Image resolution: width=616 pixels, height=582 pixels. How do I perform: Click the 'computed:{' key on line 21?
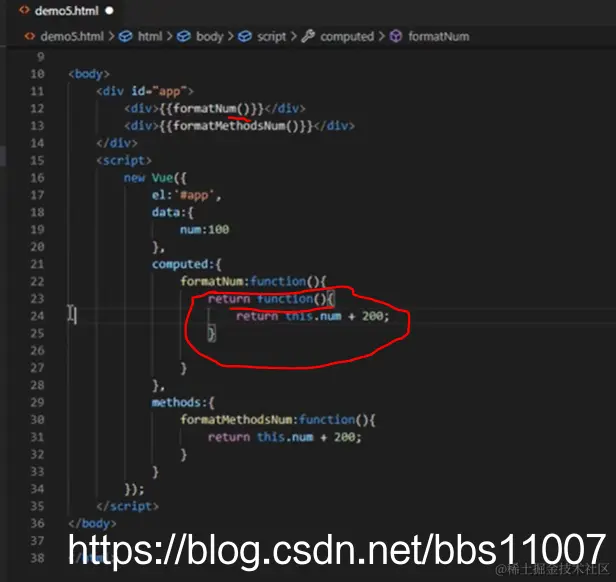point(187,264)
